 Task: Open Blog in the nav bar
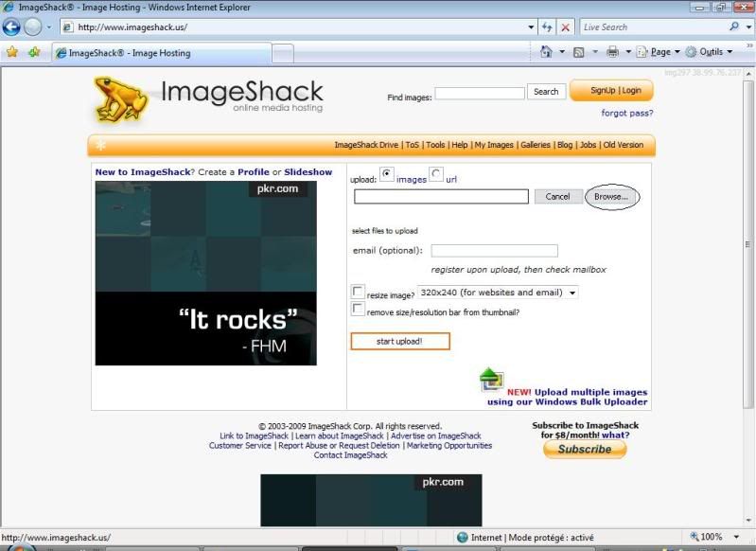565,145
